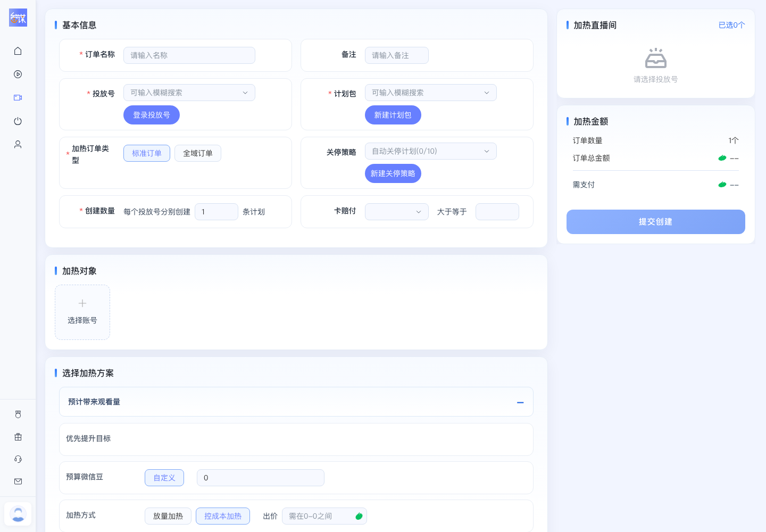
Task: Focus the 订单名称 input field
Action: (x=189, y=55)
